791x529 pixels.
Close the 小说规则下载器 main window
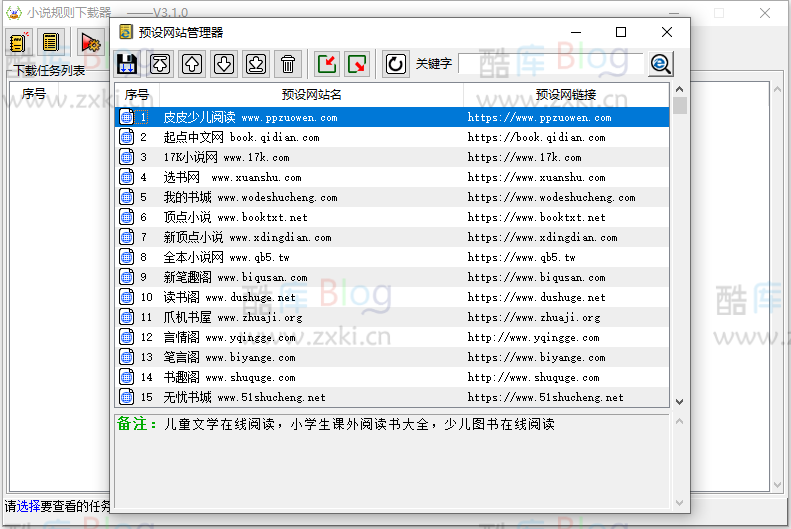[765, 13]
